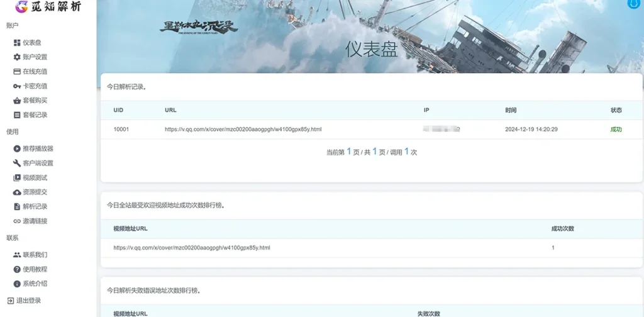Click the 觅知解析 logo

pos(48,8)
